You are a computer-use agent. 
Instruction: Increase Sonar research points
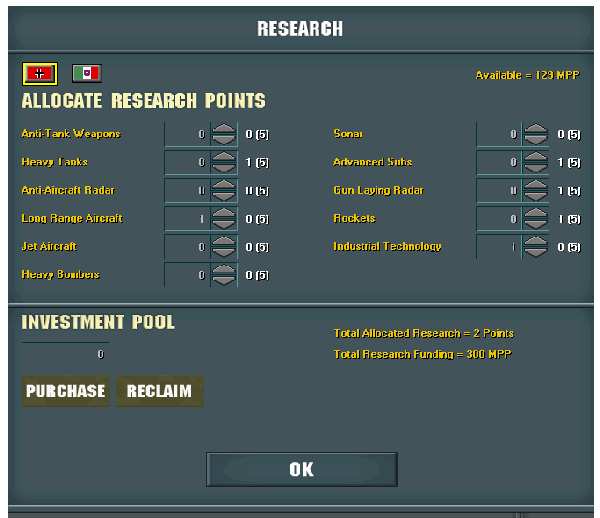536,129
